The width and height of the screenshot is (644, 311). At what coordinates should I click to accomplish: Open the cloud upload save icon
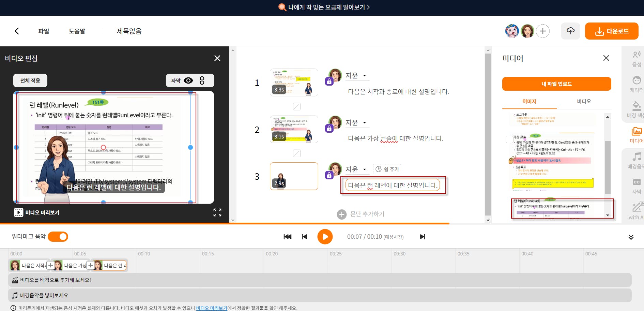570,31
